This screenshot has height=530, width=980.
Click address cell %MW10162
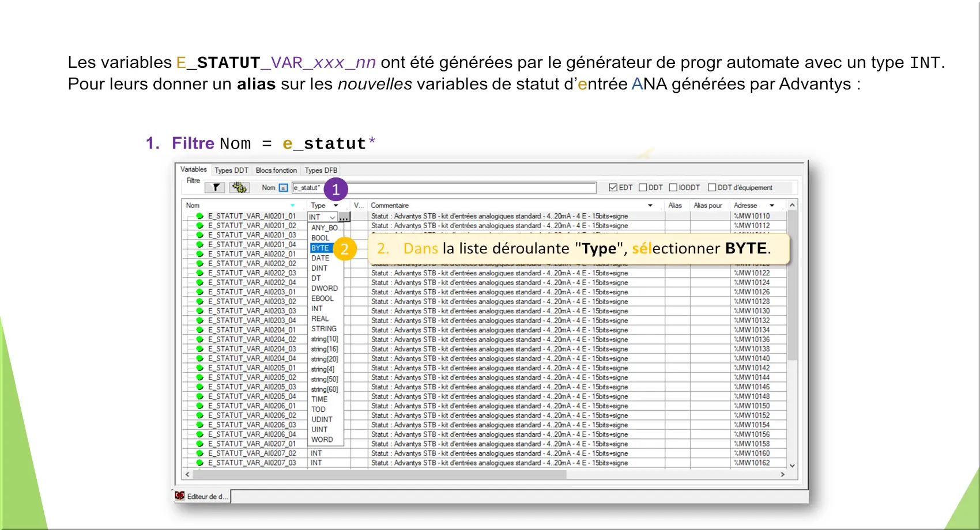pyautogui.click(x=752, y=463)
